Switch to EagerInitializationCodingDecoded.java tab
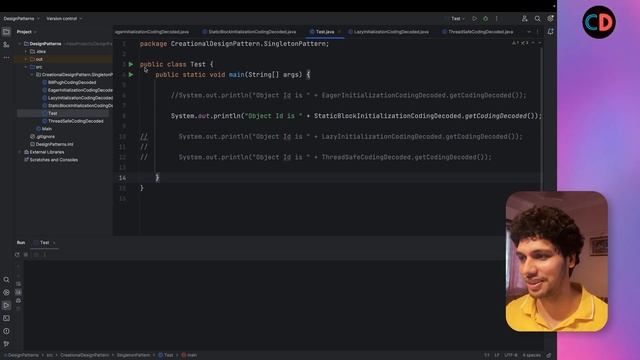640x360 pixels. [152, 32]
